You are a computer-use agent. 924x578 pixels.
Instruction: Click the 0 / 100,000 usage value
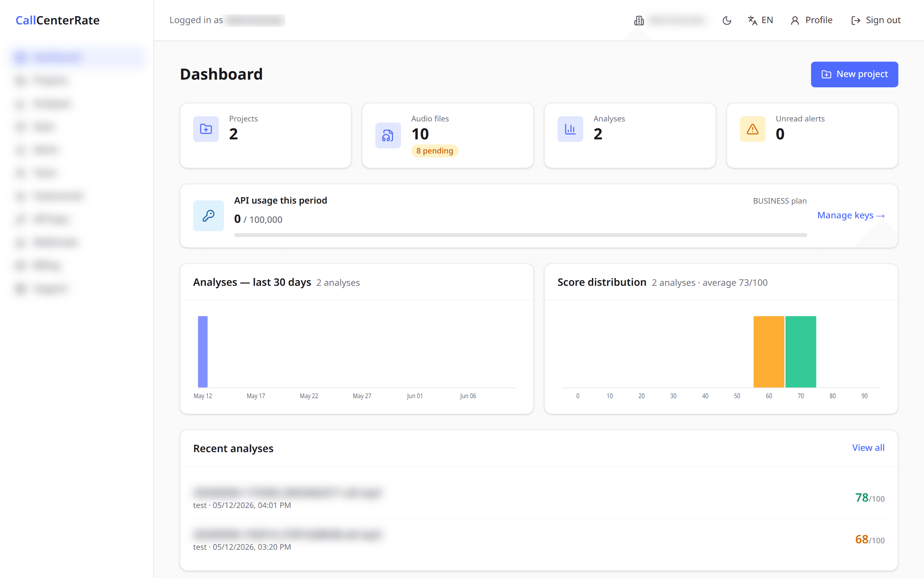[258, 219]
